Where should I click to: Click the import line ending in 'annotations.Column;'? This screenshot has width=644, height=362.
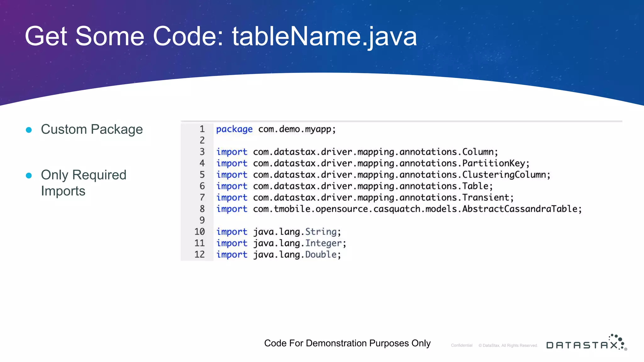357,152
